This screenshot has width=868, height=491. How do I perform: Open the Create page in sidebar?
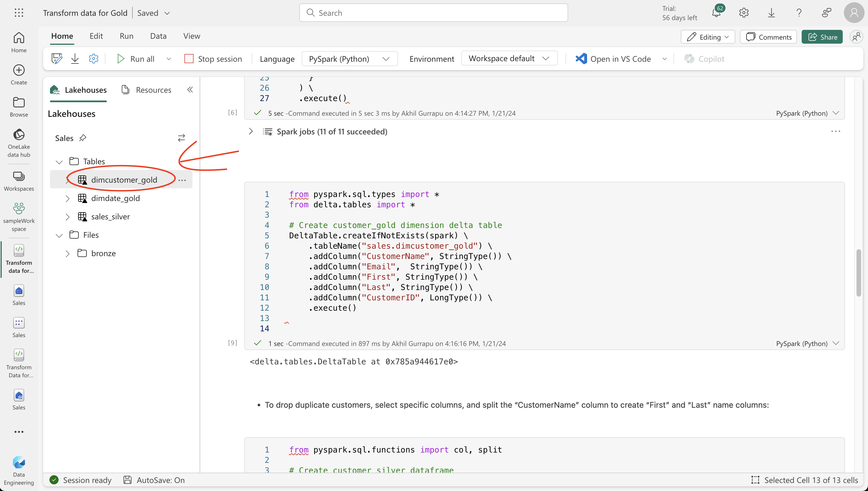pyautogui.click(x=19, y=75)
